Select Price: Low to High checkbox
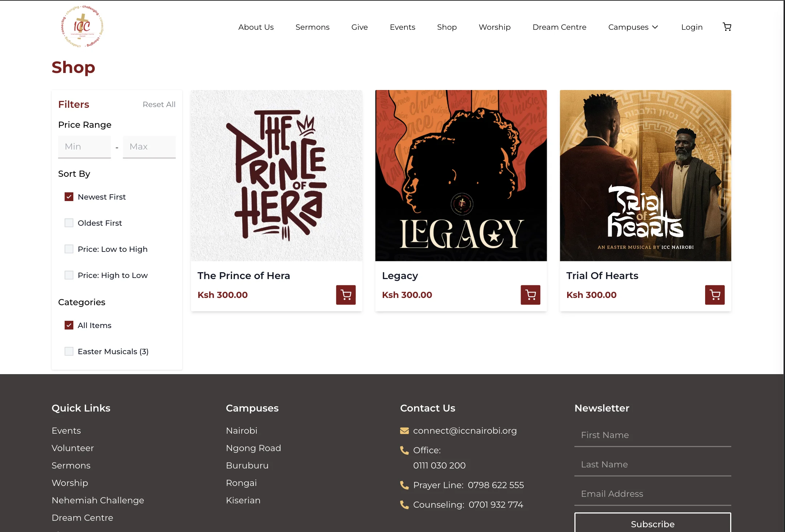The image size is (785, 532). (69, 249)
